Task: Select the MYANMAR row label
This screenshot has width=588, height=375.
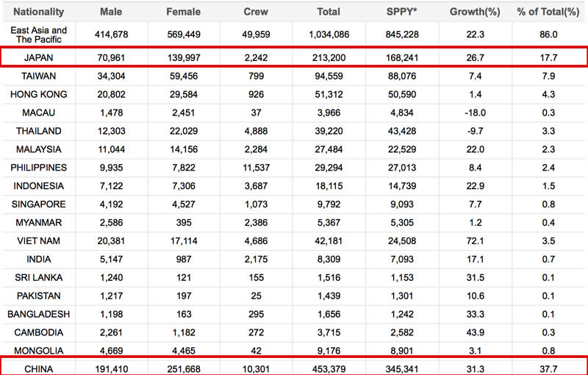Action: [39, 223]
